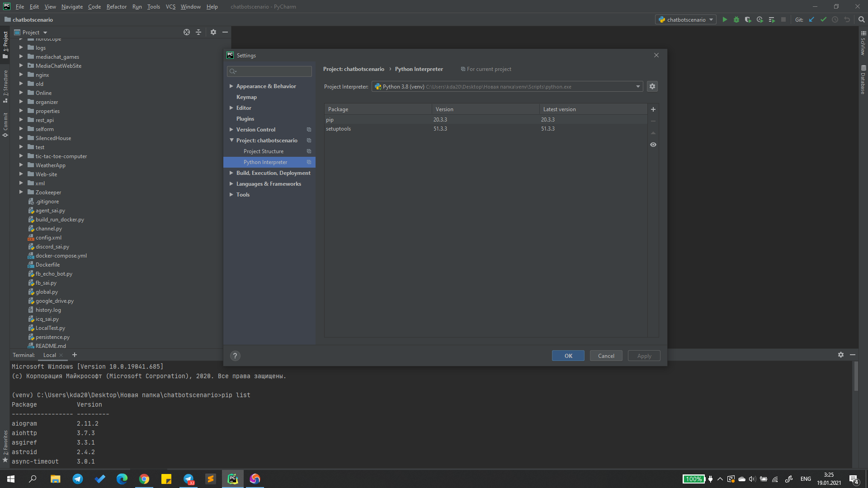Open the VCS menu
The image size is (868, 488).
pos(170,6)
